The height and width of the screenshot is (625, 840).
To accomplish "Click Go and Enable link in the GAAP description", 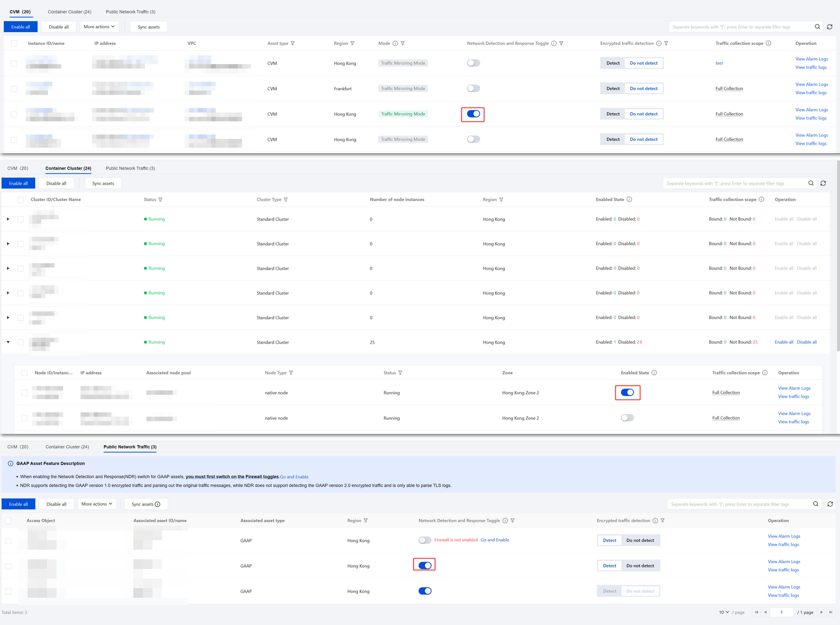I will click(294, 477).
